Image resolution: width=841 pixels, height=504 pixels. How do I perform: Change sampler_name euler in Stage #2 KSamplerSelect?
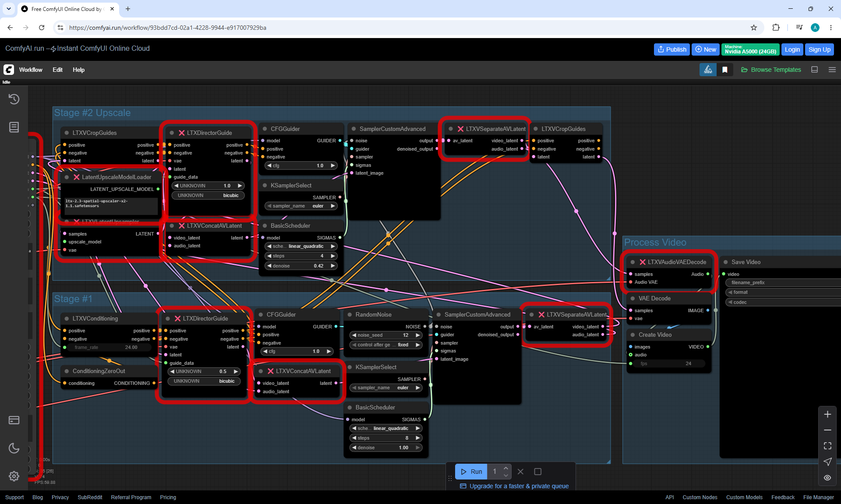[x=301, y=206]
